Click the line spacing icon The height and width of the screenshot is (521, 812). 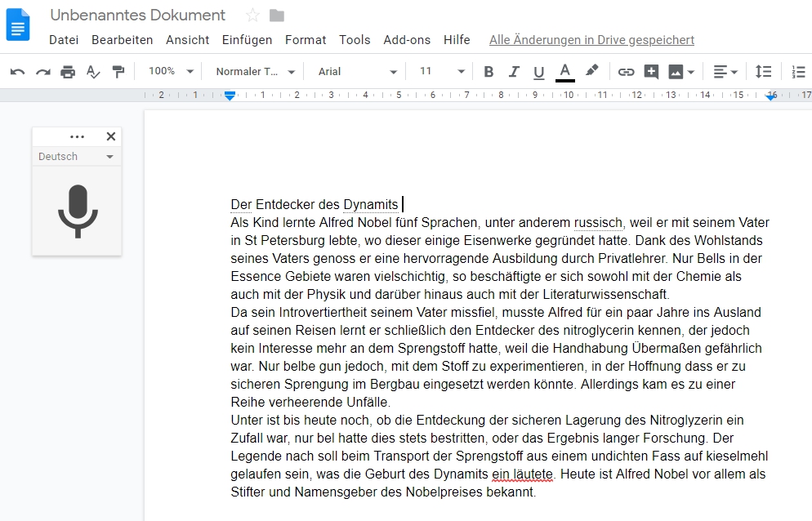pyautogui.click(x=763, y=72)
